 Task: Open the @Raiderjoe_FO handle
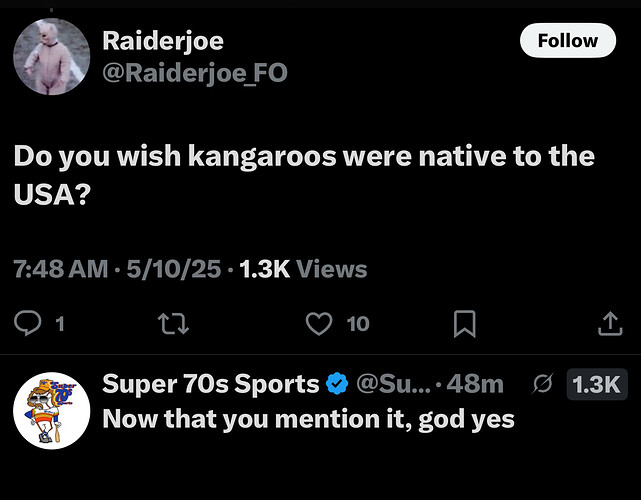pos(195,73)
